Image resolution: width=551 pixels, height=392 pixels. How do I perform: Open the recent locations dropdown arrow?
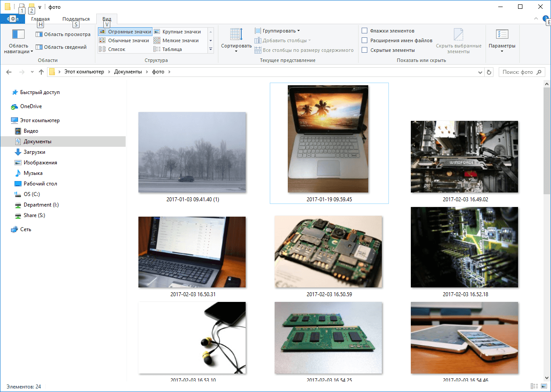[x=32, y=72]
